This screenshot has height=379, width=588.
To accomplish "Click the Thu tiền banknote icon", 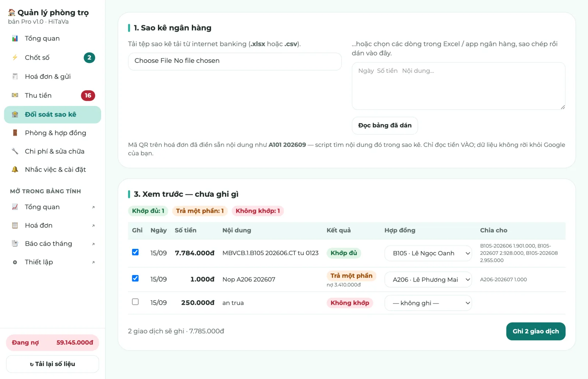I will tap(15, 96).
